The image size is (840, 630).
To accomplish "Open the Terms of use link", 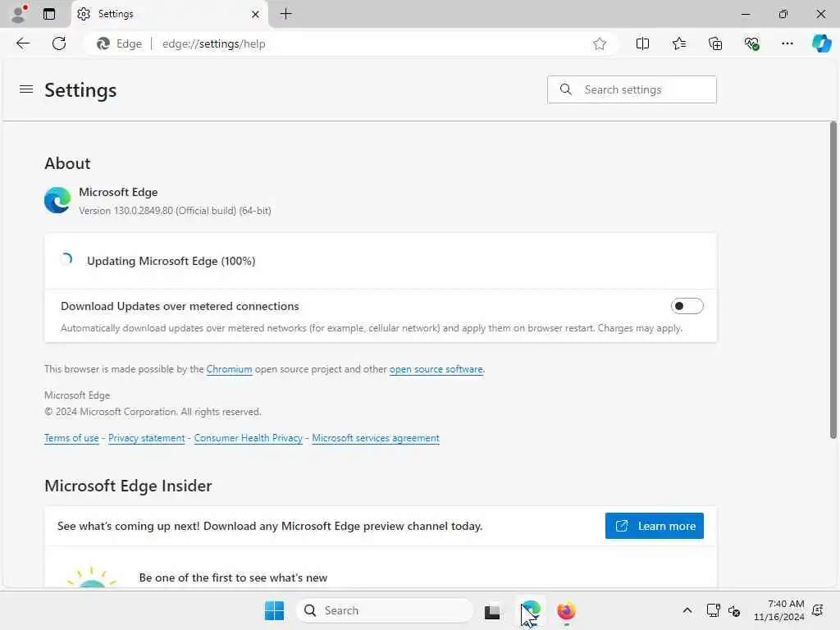I will point(71,438).
